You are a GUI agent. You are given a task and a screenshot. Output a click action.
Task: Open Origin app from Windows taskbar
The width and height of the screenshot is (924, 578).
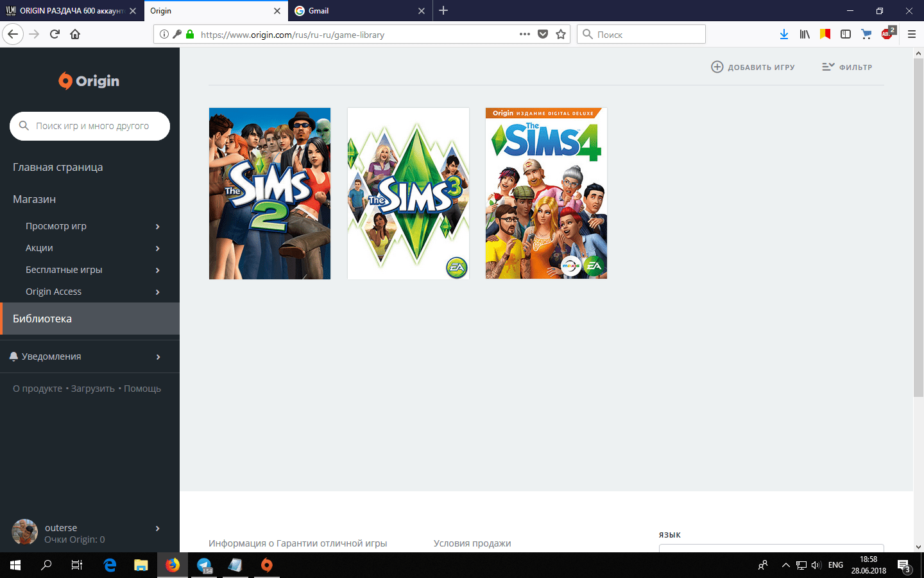pyautogui.click(x=266, y=565)
